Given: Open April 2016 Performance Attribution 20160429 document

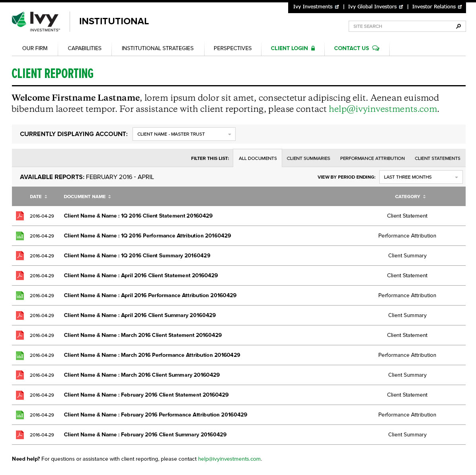Looking at the screenshot, I should tap(150, 295).
